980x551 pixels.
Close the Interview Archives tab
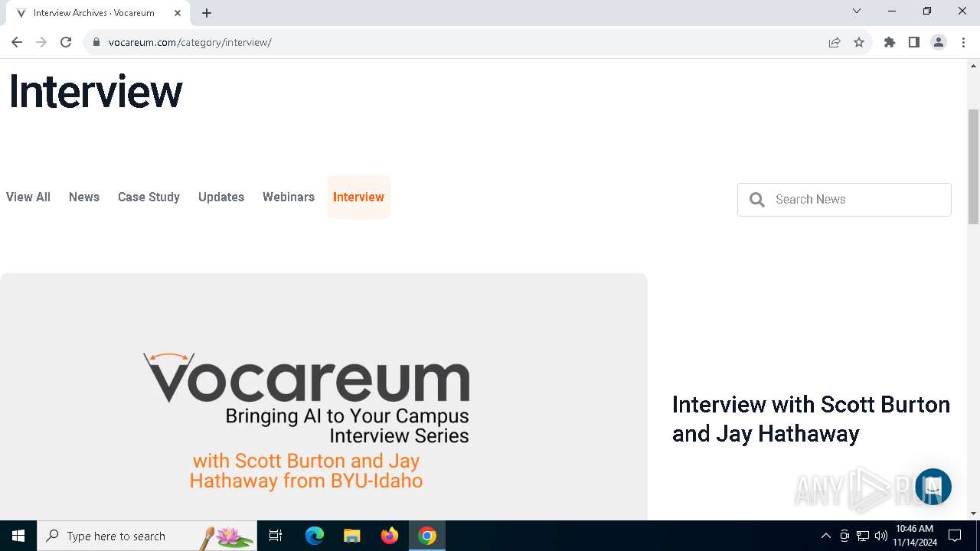[178, 12]
